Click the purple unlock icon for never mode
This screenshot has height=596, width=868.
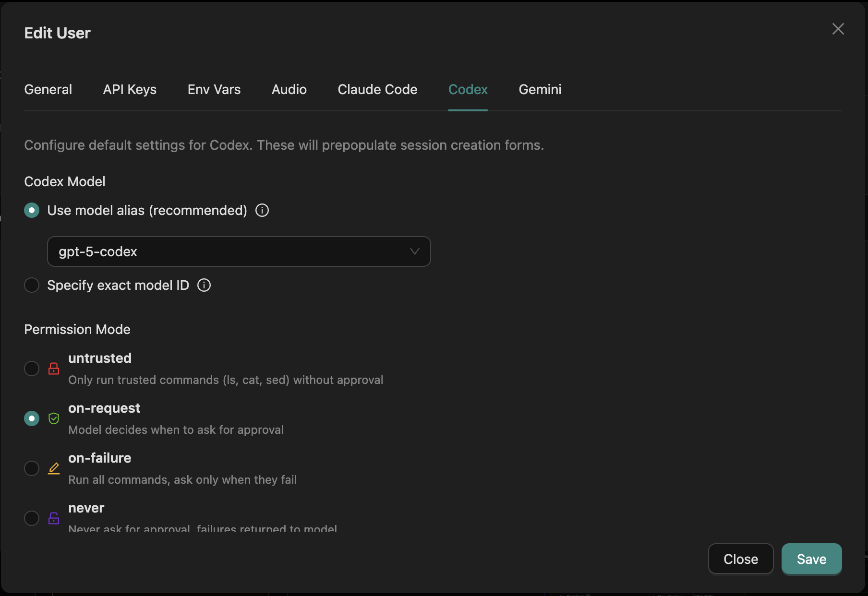(x=54, y=518)
